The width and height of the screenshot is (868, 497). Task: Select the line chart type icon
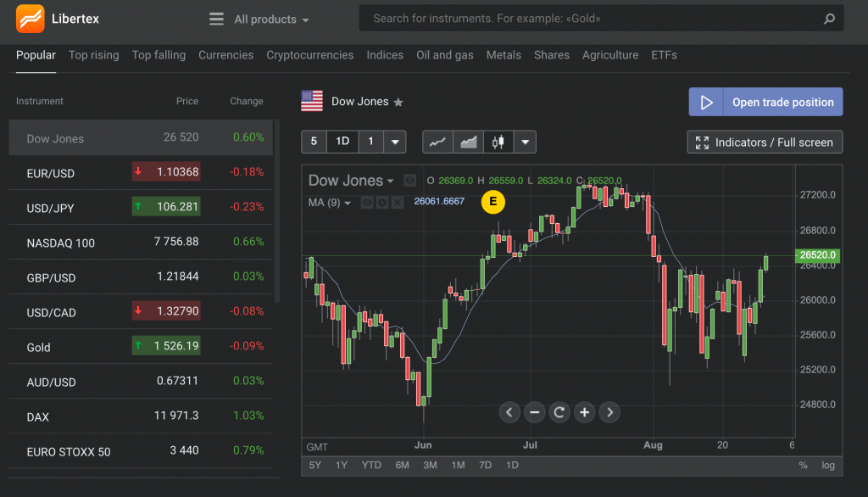click(437, 142)
